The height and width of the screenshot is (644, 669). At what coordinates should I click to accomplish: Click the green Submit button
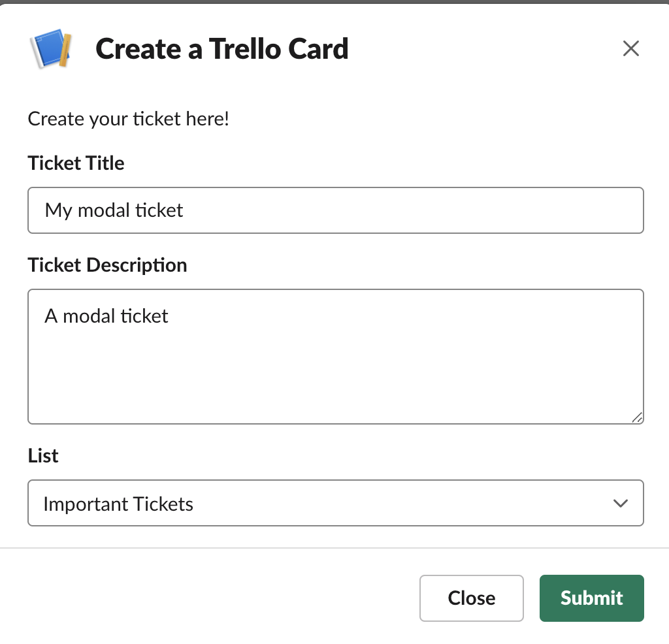(x=591, y=598)
